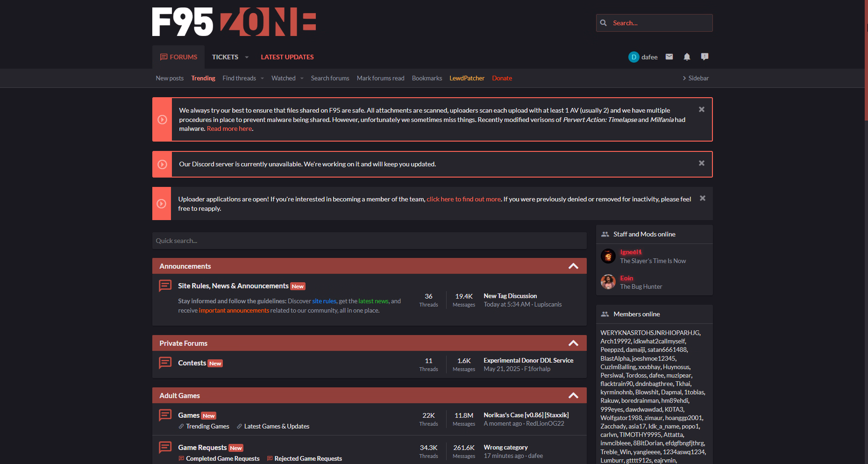Image resolution: width=868 pixels, height=464 pixels.
Task: Dismiss the malware warning notice
Action: pos(701,109)
